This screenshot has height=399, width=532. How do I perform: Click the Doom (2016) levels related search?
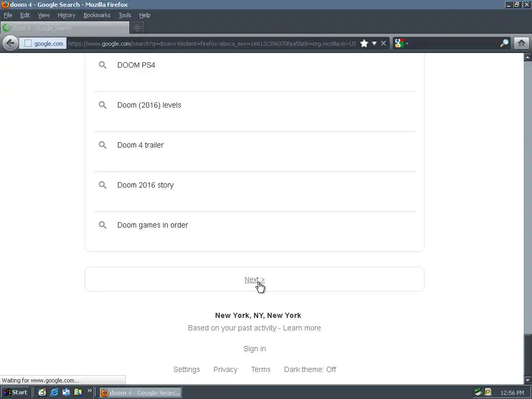pyautogui.click(x=149, y=105)
